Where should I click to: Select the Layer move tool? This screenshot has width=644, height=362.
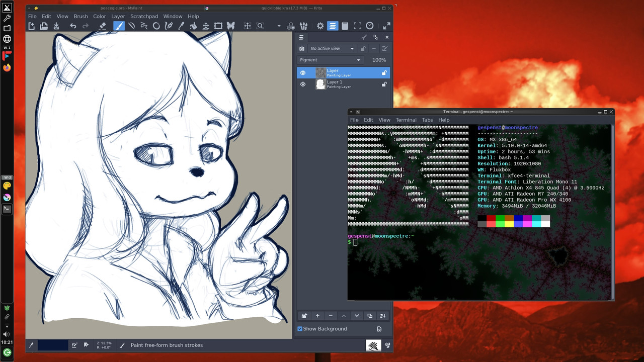[x=206, y=26]
